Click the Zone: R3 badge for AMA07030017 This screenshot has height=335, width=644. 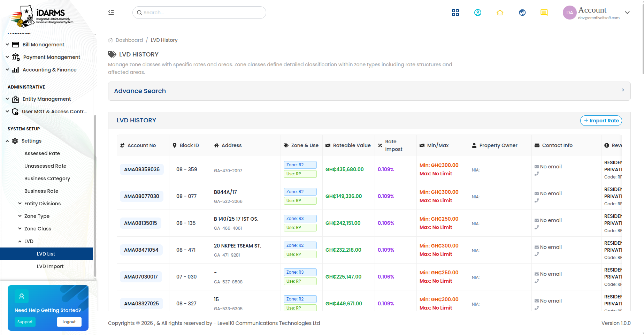[x=300, y=272]
